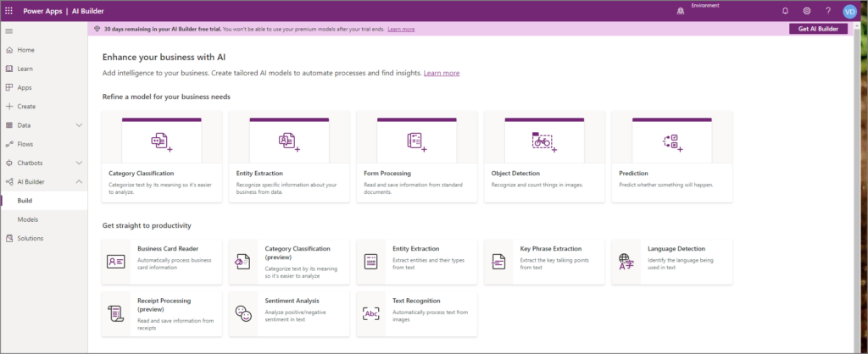Screen dimensions: 868x354
Task: Click the Language Detection icon
Action: (626, 262)
